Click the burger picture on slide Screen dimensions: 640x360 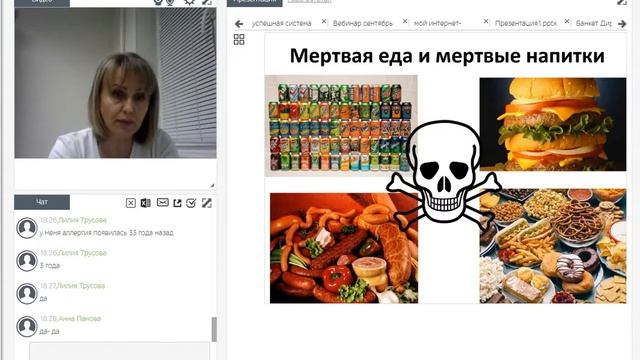(553, 124)
